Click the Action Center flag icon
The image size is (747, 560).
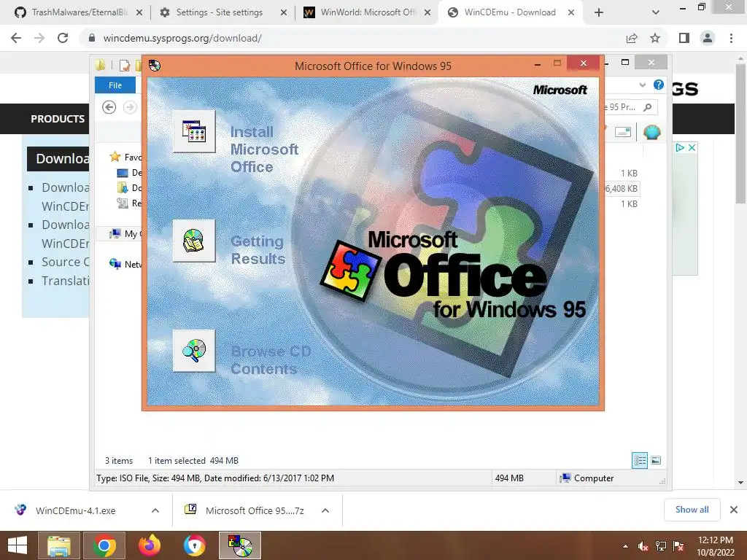(678, 546)
